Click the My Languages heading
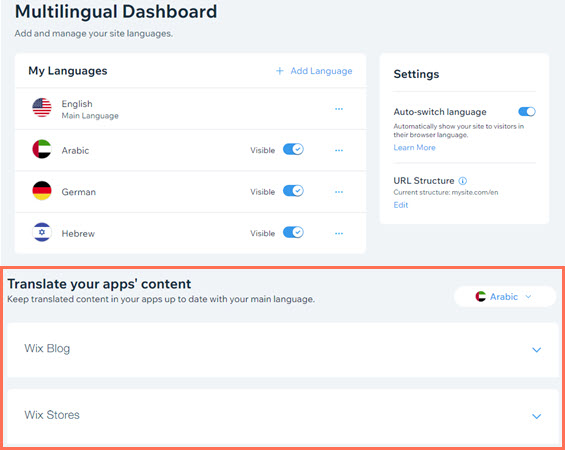The width and height of the screenshot is (565, 450). coord(68,71)
